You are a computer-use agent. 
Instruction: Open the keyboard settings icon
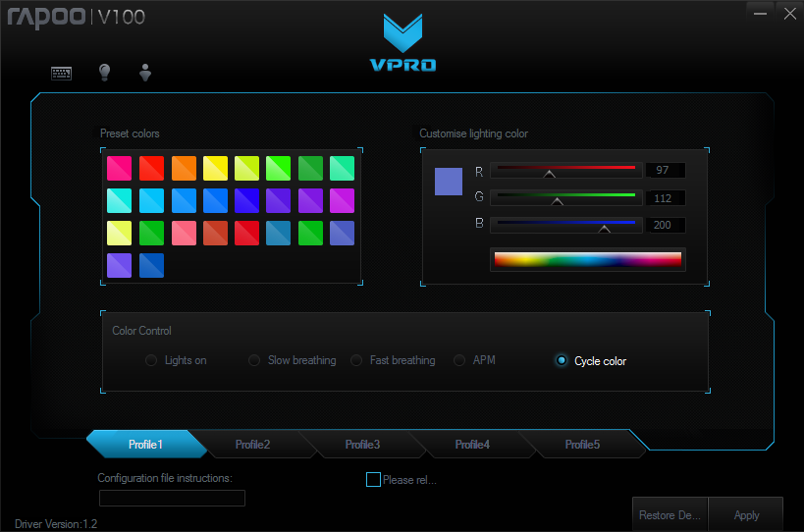tap(62, 74)
